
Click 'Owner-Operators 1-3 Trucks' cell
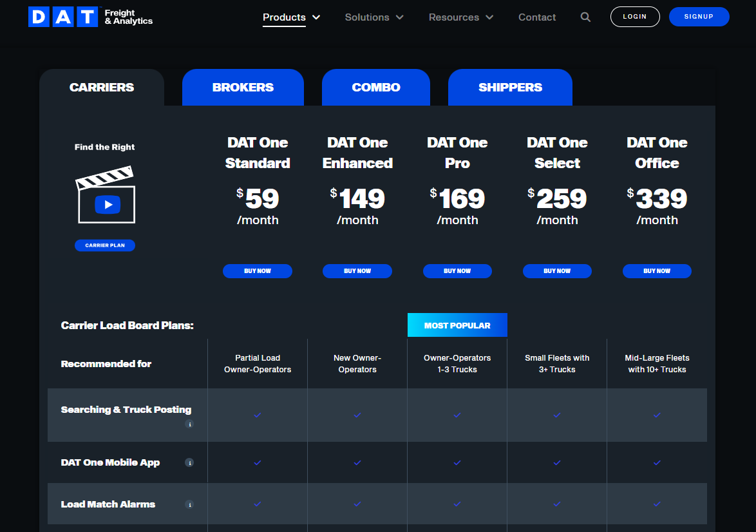[457, 364]
